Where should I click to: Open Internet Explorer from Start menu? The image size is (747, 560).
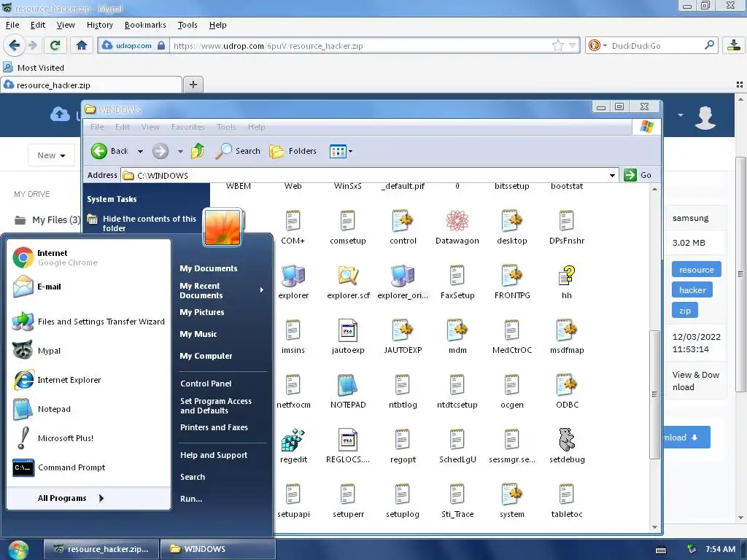coord(88,379)
